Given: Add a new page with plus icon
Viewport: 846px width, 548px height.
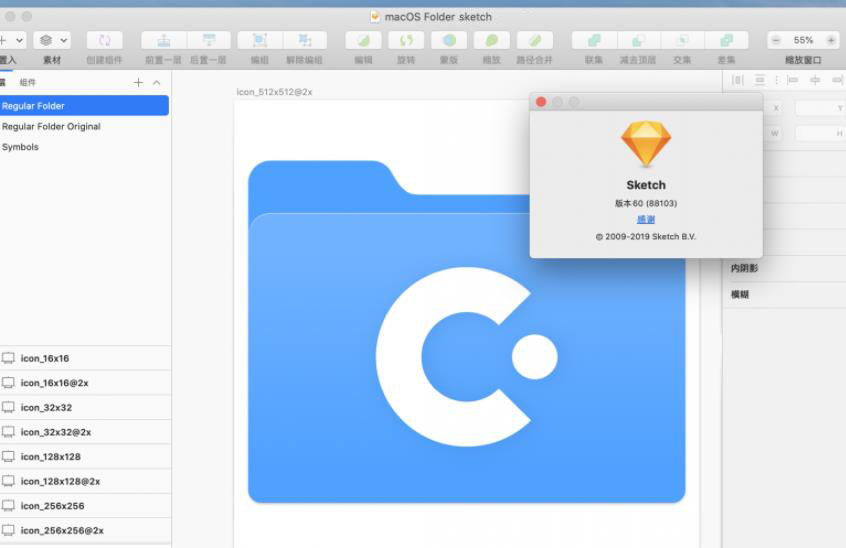Looking at the screenshot, I should click(x=139, y=82).
